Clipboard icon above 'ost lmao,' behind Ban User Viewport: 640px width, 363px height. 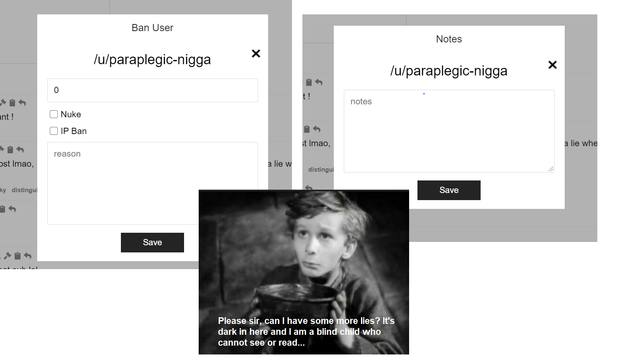10,150
